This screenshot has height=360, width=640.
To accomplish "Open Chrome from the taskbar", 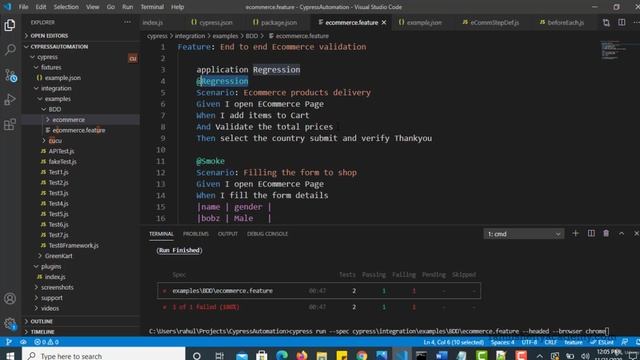I will pyautogui.click(x=362, y=355).
